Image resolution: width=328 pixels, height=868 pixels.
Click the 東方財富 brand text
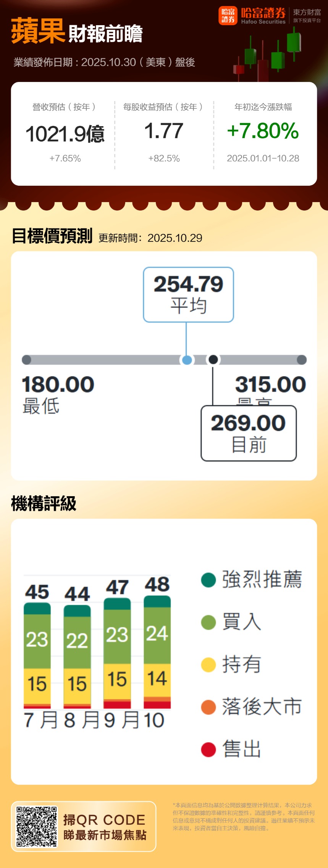tap(307, 13)
